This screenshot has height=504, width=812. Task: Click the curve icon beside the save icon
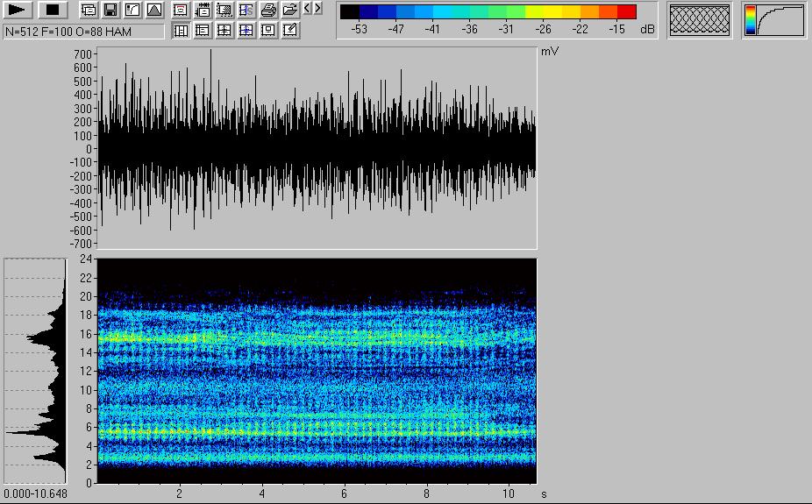[132, 11]
